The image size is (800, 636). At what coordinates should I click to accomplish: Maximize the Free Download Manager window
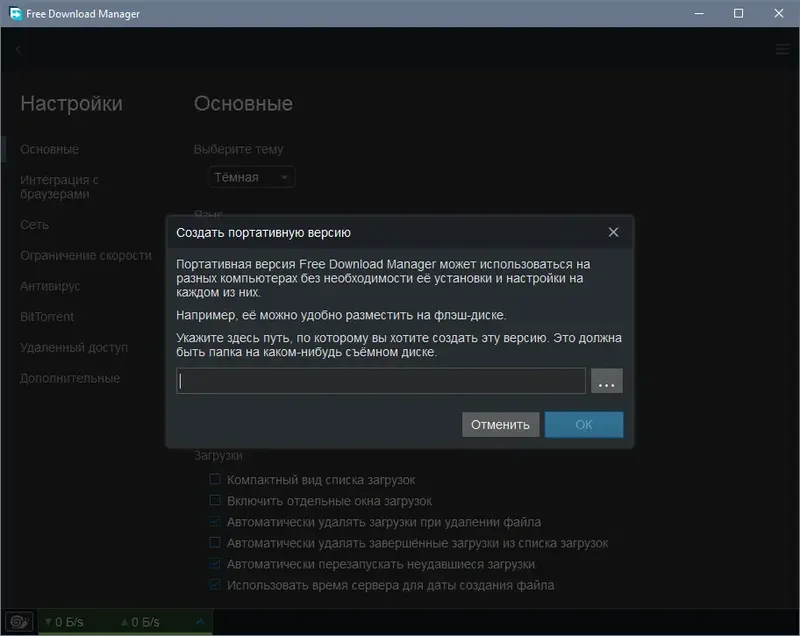point(738,13)
